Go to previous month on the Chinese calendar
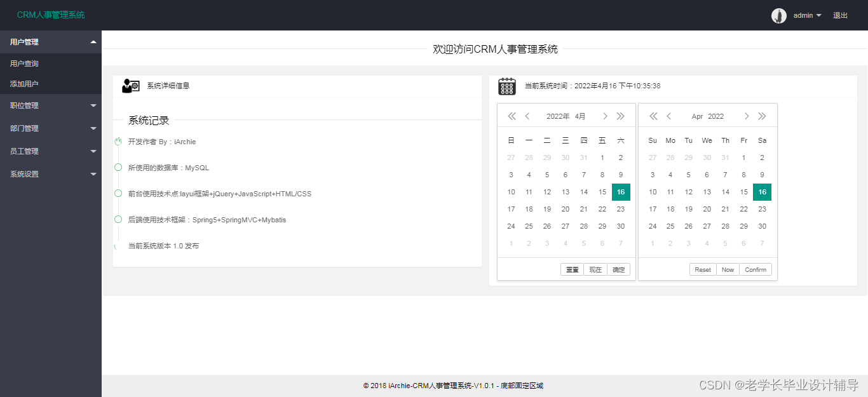Screen dimensions: 868x397 (x=527, y=116)
